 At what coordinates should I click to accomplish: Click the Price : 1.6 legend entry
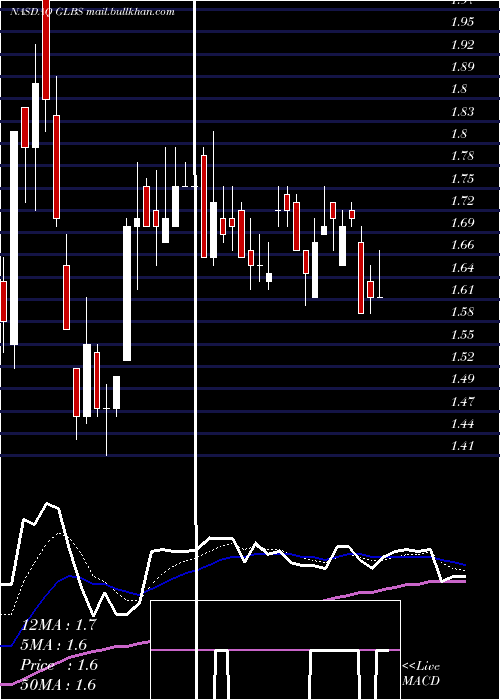[58, 665]
